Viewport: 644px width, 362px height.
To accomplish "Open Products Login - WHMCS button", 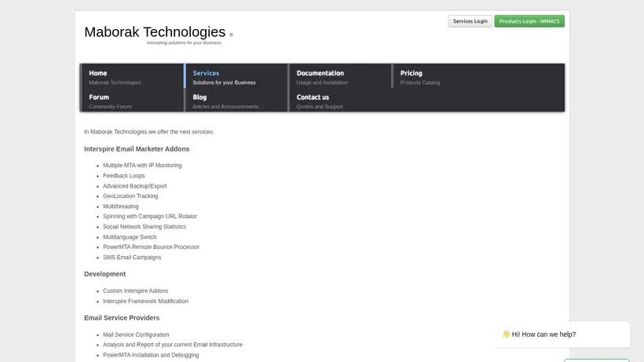I will [529, 21].
